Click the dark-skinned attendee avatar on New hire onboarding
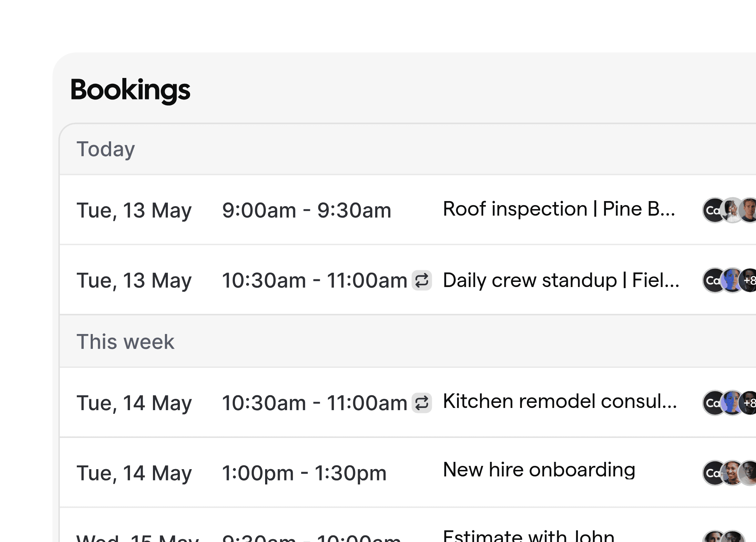Image resolution: width=756 pixels, height=542 pixels. pyautogui.click(x=748, y=472)
